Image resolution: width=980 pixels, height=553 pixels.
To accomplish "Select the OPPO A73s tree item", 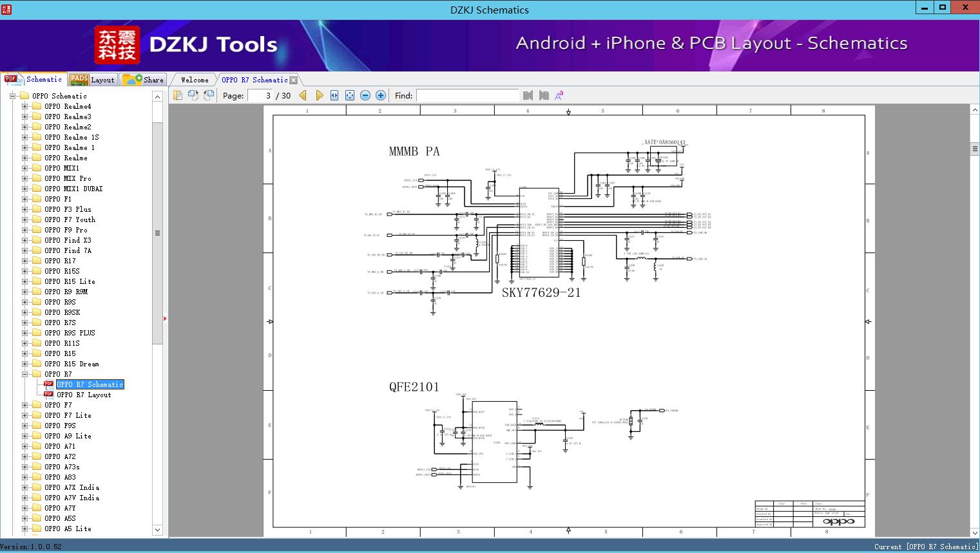I will click(62, 467).
